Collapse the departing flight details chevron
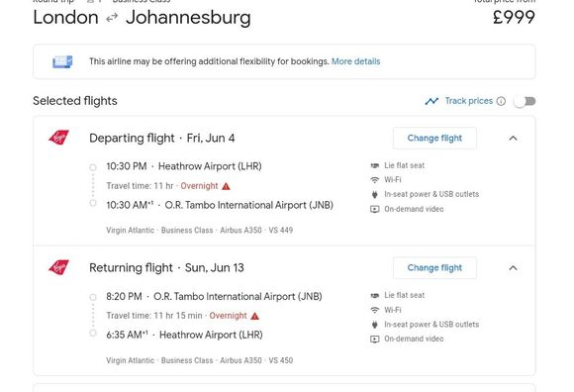This screenshot has width=574, height=392. point(513,138)
